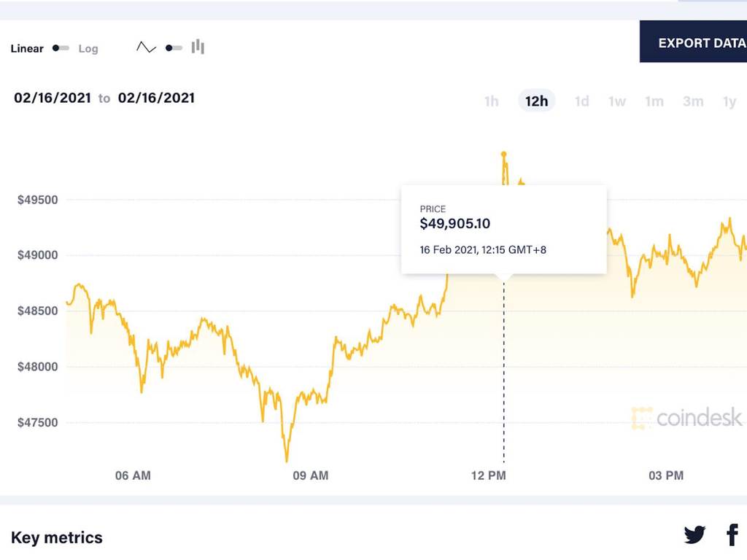The height and width of the screenshot is (560, 747).
Task: Select the 1d time range
Action: 581,101
